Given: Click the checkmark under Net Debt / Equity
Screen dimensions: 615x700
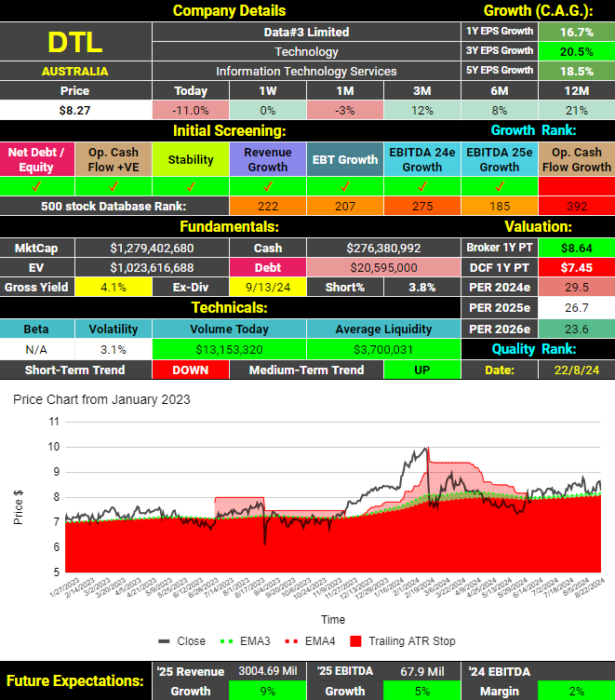Looking at the screenshot, I should [x=36, y=186].
